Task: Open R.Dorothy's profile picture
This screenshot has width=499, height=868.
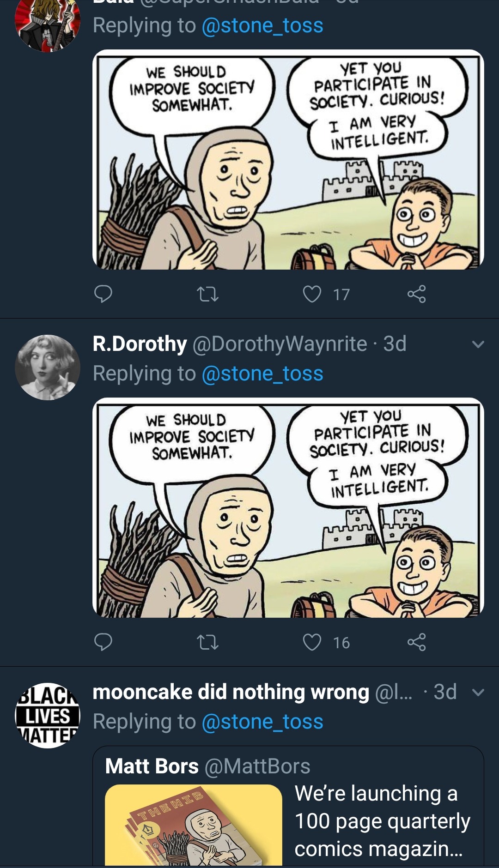Action: (x=48, y=368)
